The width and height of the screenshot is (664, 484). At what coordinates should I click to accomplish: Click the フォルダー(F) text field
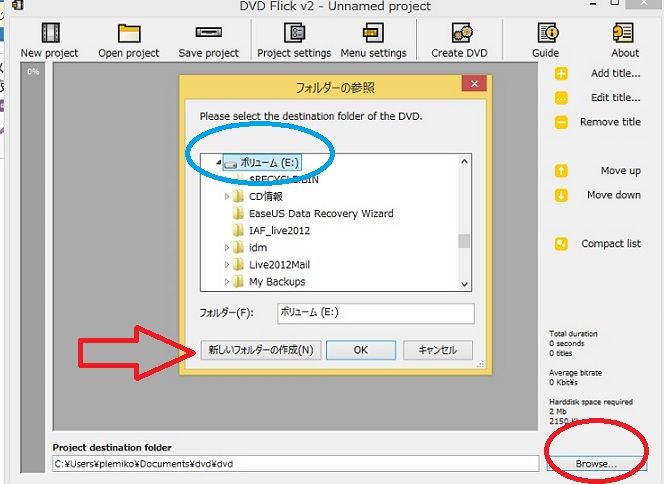click(376, 313)
